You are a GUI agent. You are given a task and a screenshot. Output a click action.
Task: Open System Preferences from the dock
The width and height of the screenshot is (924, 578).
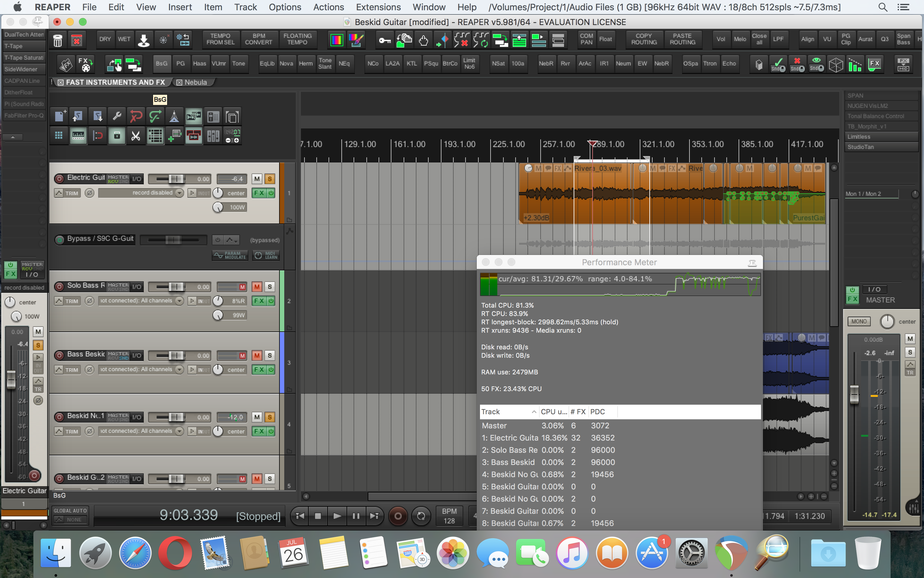[691, 553]
